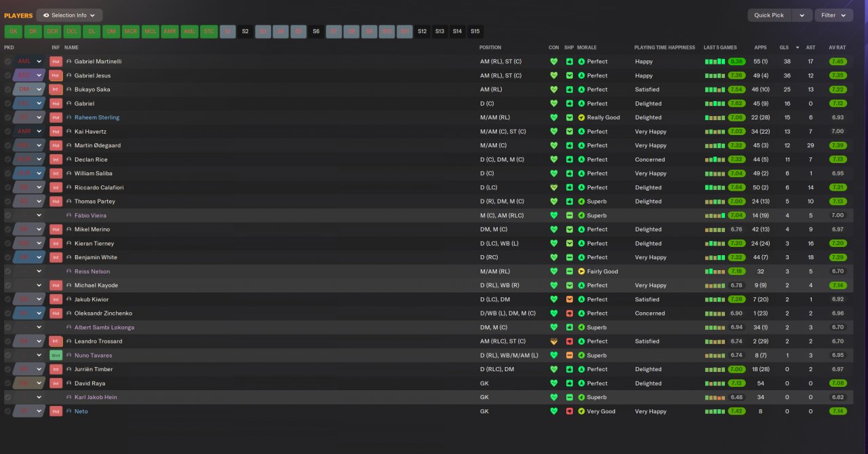Screen dimensions: 868x454
Task: Click the Int badge in David Raya's row
Action: click(x=56, y=383)
